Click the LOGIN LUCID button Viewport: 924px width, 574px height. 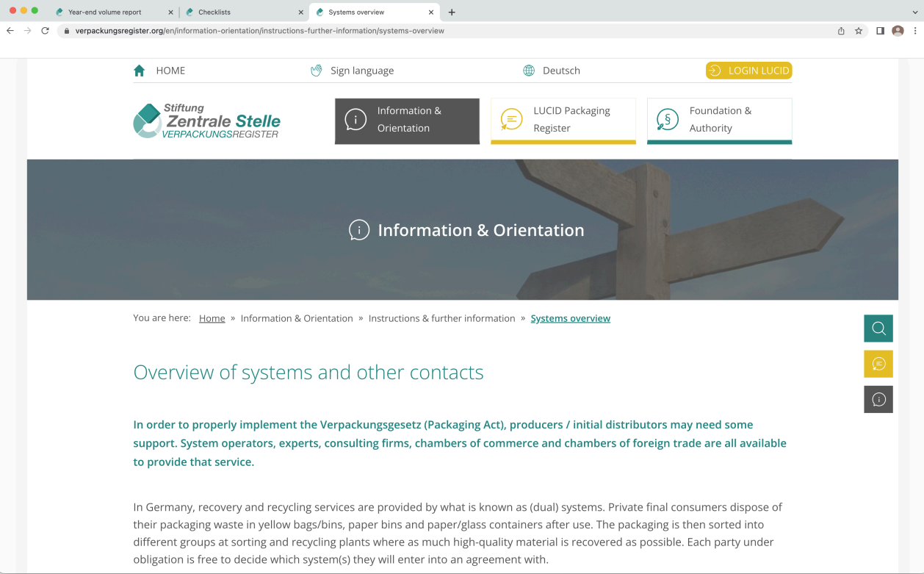coord(748,71)
